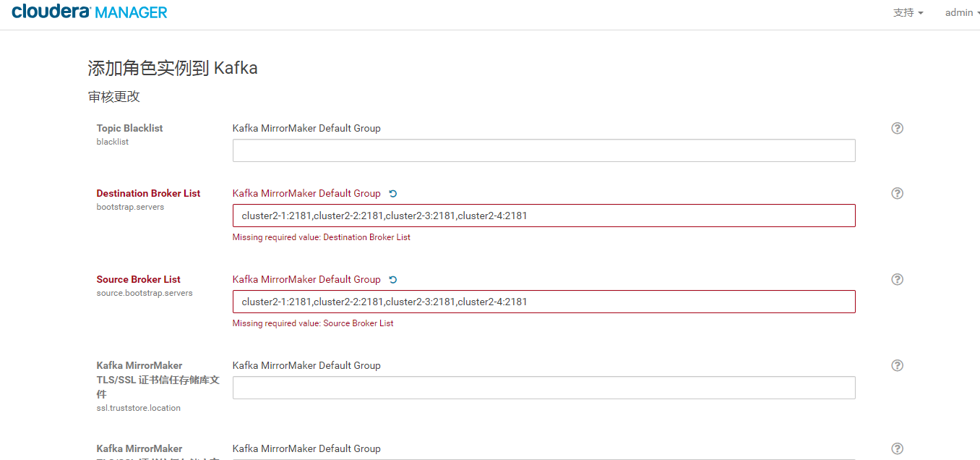Open the 支持 dropdown menu
980x460 pixels.
coord(908,12)
